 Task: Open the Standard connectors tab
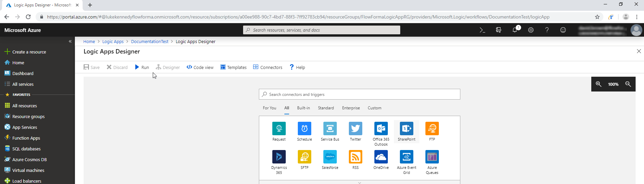(326, 108)
